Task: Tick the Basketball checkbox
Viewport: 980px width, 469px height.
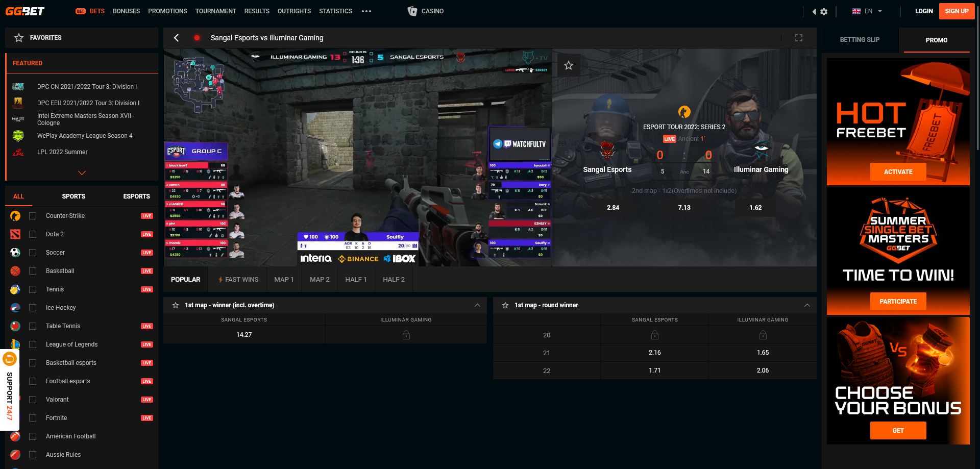Action: [x=33, y=271]
